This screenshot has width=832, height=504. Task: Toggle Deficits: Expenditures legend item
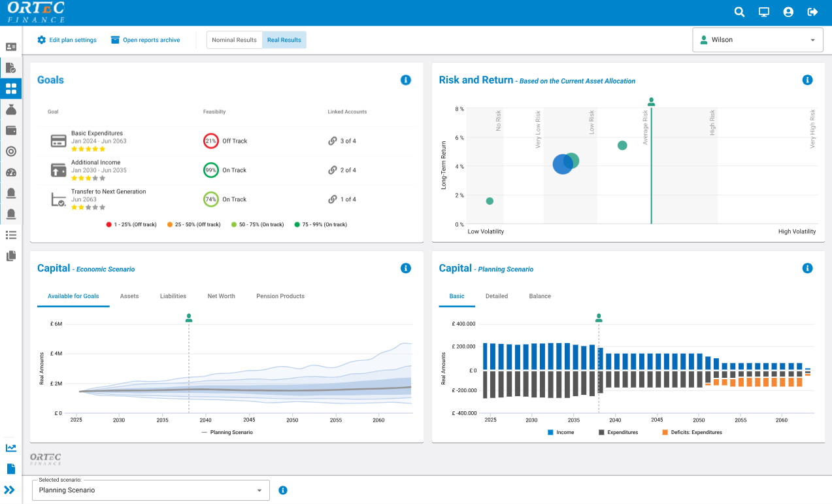pyautogui.click(x=692, y=432)
